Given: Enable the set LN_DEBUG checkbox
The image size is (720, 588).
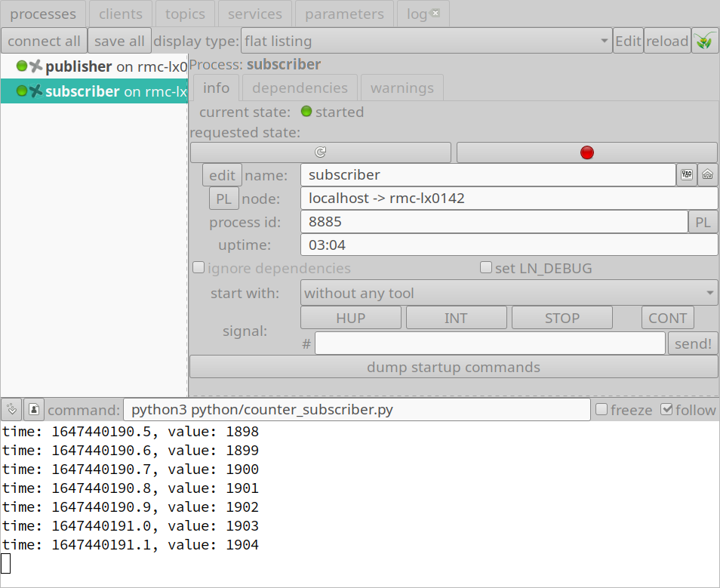Looking at the screenshot, I should point(486,267).
